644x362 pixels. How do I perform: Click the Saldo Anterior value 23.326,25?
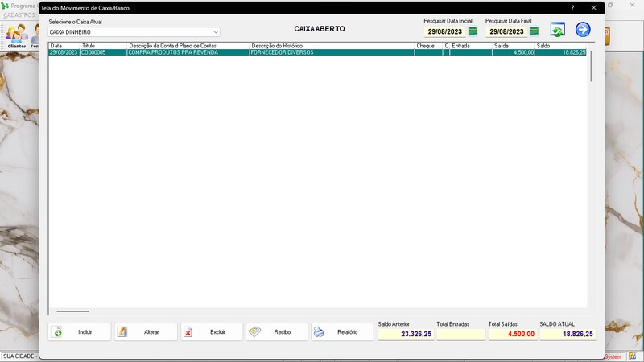click(406, 334)
